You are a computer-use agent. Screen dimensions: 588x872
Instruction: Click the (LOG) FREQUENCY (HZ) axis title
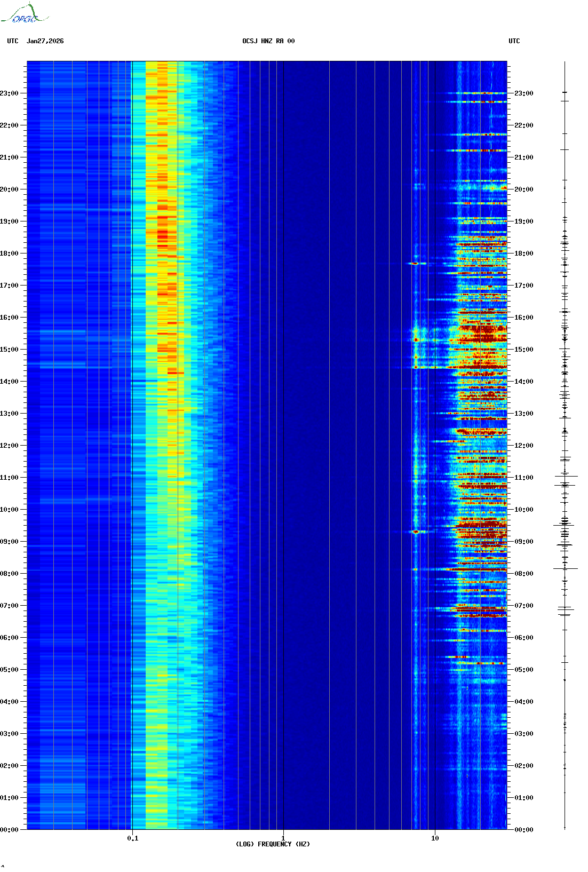tap(273, 844)
